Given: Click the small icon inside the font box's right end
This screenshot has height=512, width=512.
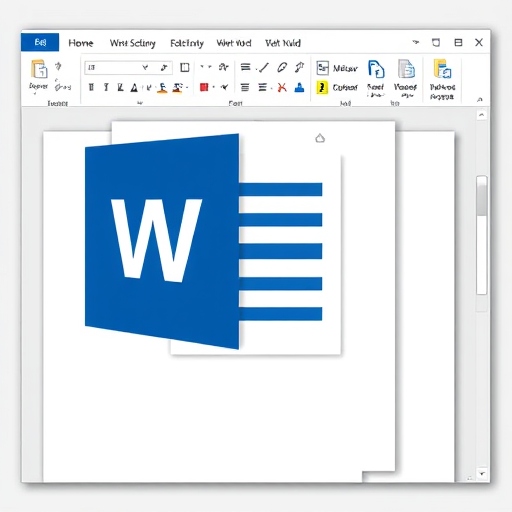Looking at the screenshot, I should tap(164, 68).
